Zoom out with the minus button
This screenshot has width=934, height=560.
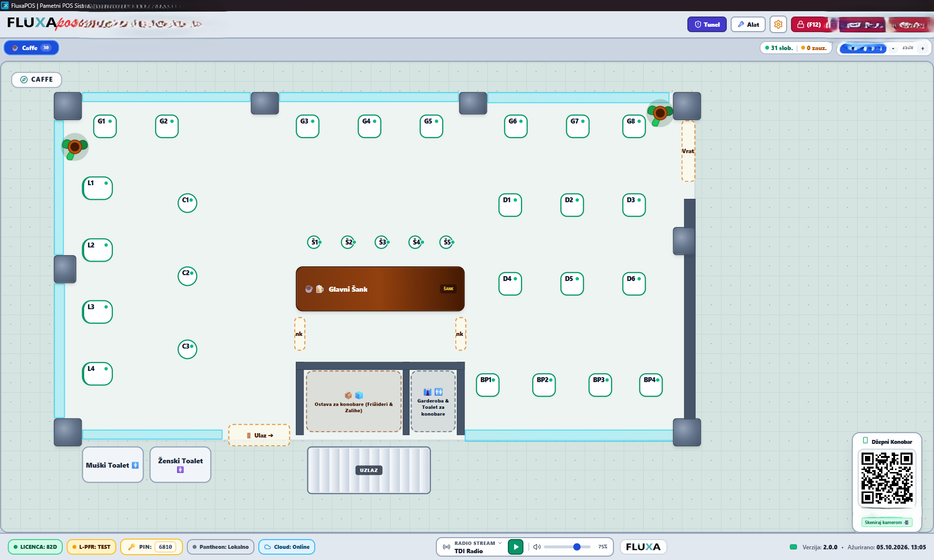point(893,48)
